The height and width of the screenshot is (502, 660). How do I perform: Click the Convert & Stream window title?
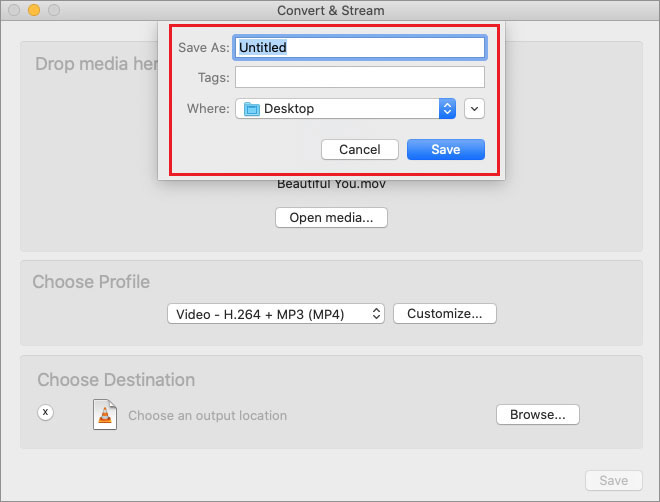click(x=329, y=11)
